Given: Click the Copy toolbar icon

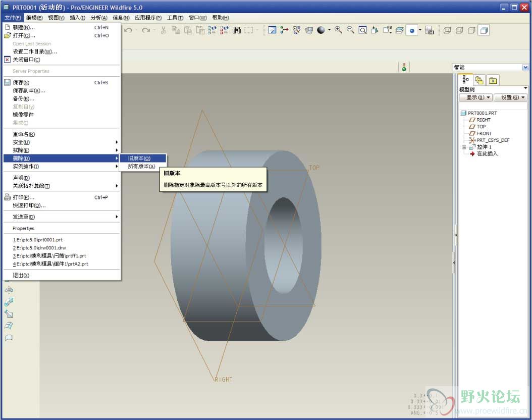Looking at the screenshot, I should pyautogui.click(x=176, y=30).
